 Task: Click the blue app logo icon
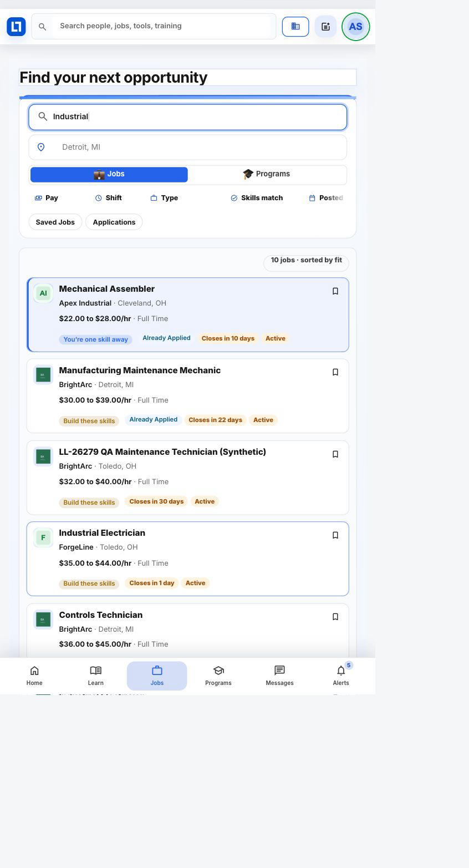16,26
